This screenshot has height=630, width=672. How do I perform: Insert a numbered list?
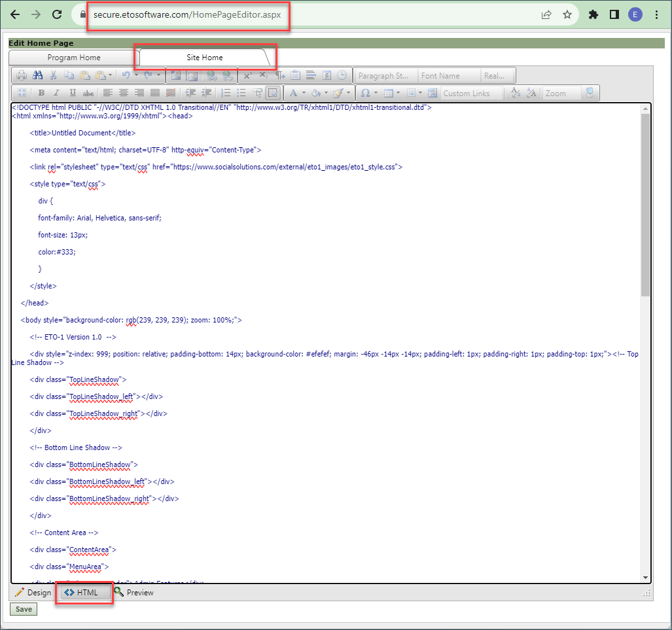coord(226,93)
